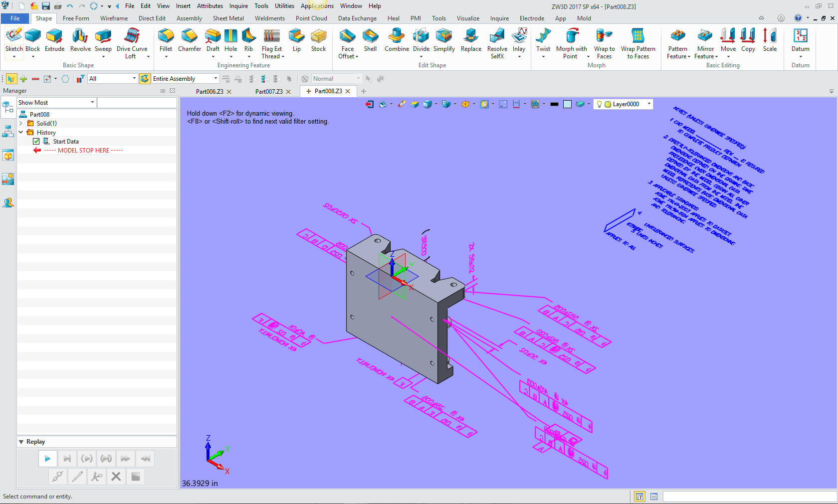Choose the Fillet feature
The image size is (838, 504).
[x=166, y=40]
